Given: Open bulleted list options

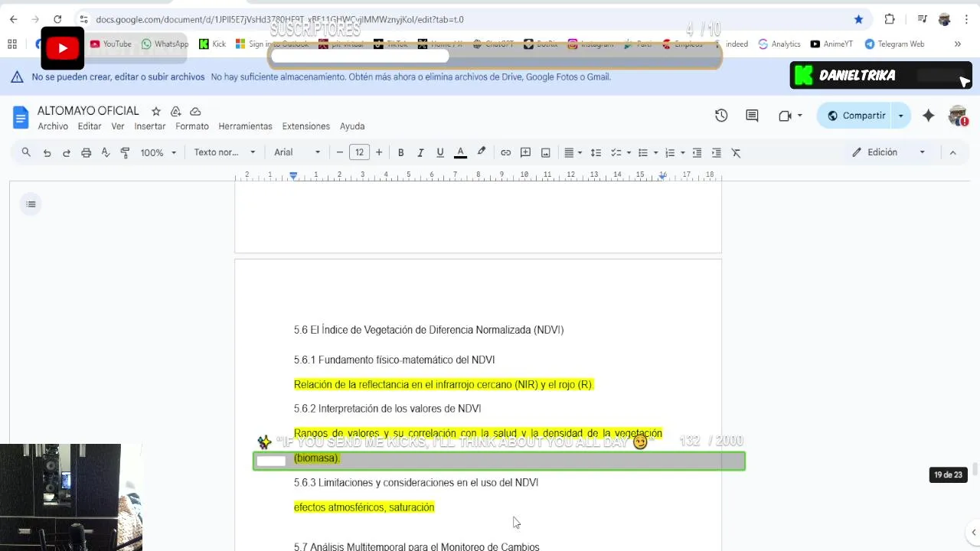Looking at the screenshot, I should point(648,152).
